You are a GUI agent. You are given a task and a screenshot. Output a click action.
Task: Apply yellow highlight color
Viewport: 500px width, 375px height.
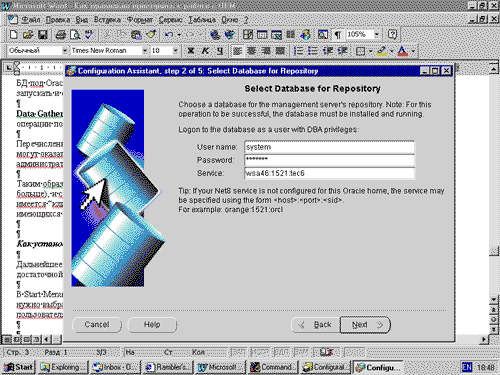coord(382,51)
